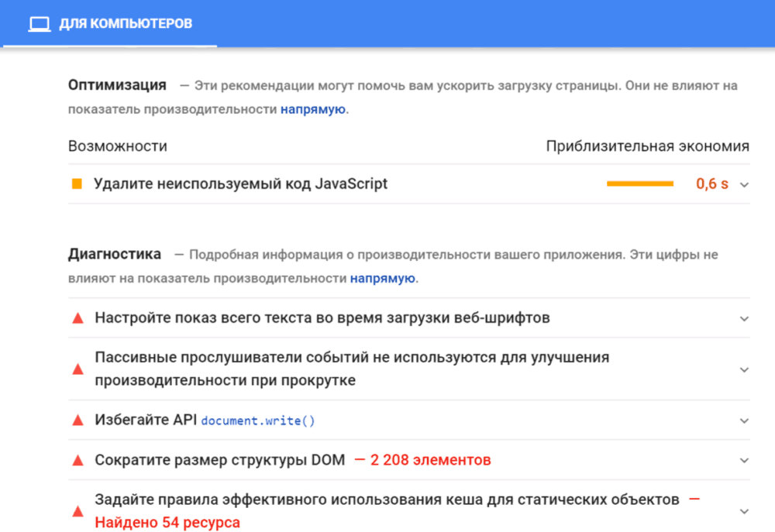This screenshot has height=532, width=775.
Task: Click the document.write() code text
Action: point(258,420)
